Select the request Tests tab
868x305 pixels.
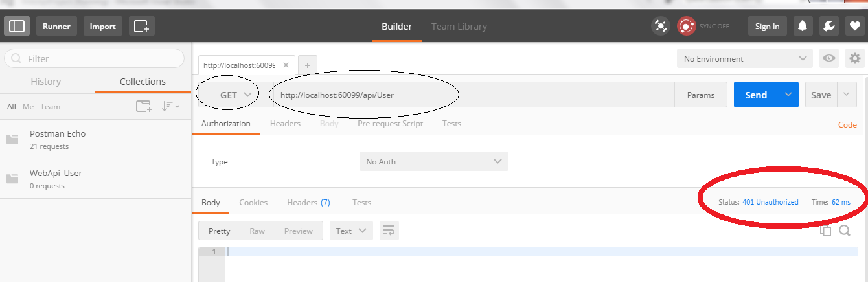pyautogui.click(x=451, y=123)
